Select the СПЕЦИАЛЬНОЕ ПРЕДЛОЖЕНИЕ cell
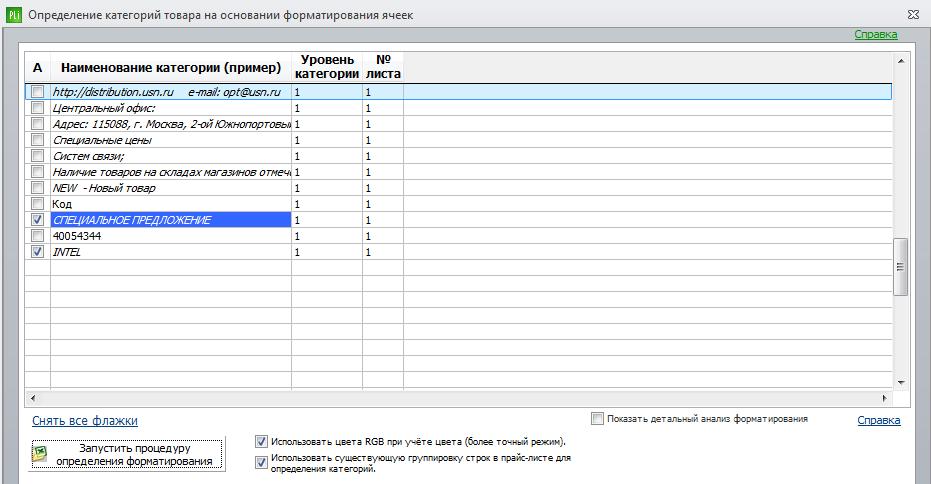Screen dimensions: 931x484 171,220
